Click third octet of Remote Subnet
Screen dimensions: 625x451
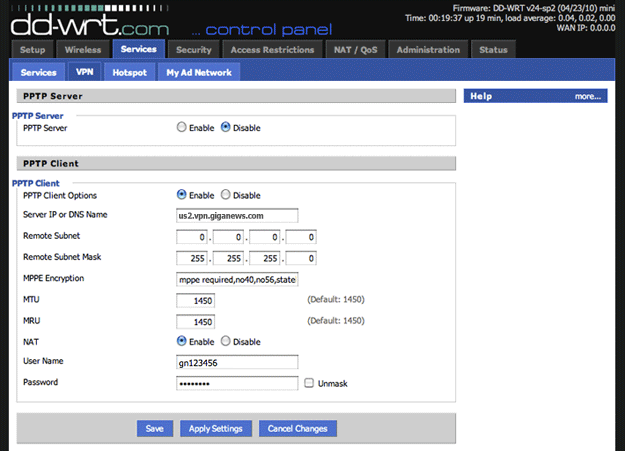pyautogui.click(x=265, y=237)
